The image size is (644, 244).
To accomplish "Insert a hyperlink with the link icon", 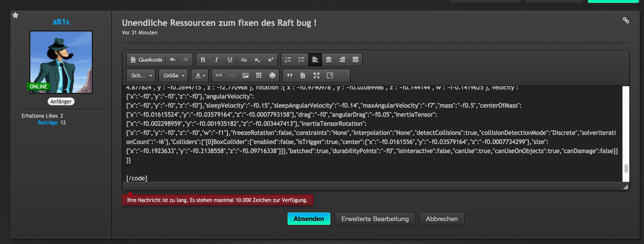I will (218, 76).
